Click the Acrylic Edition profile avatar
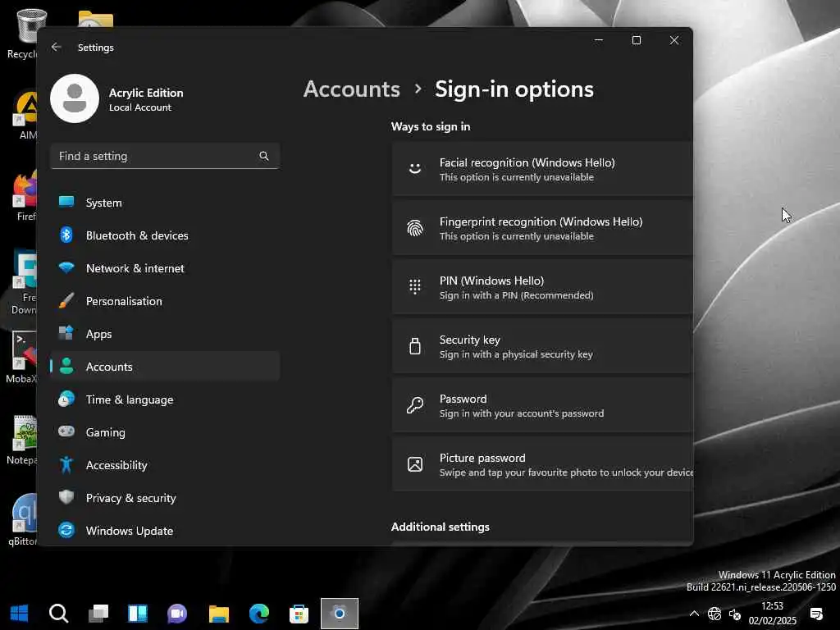Viewport: 840px width, 630px height. coord(75,98)
